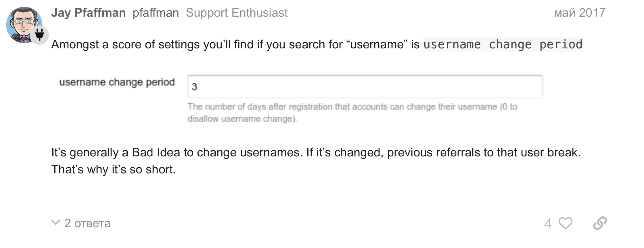Like the post with the heart icon

click(x=565, y=224)
